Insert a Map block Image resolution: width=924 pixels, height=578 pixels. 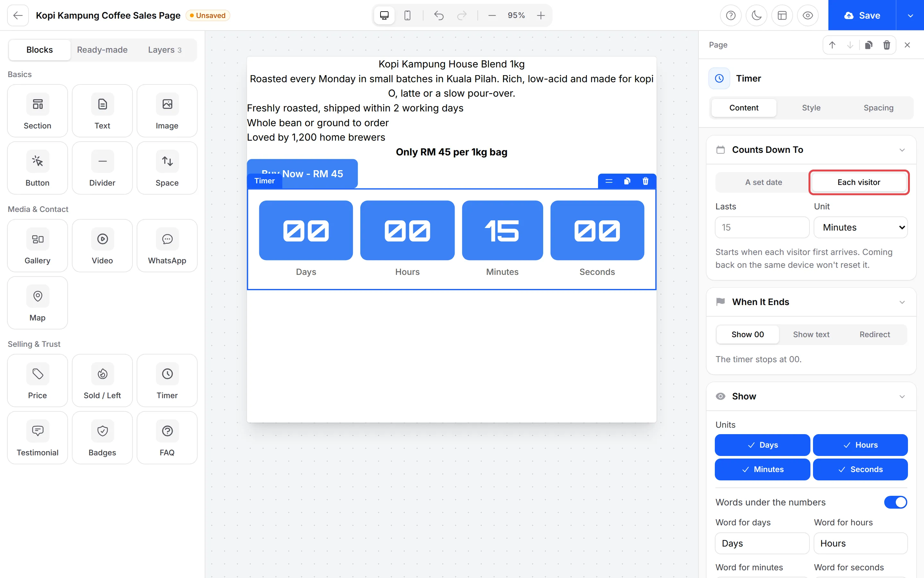point(38,303)
